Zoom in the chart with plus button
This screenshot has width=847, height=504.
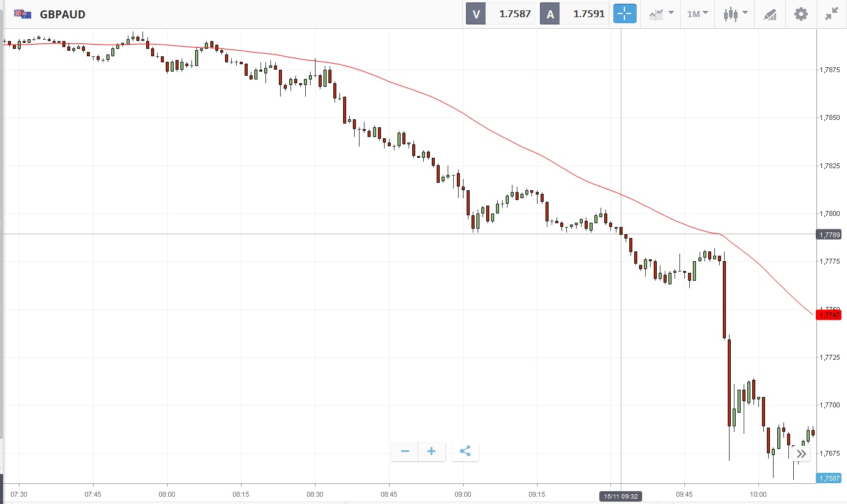pyautogui.click(x=432, y=451)
